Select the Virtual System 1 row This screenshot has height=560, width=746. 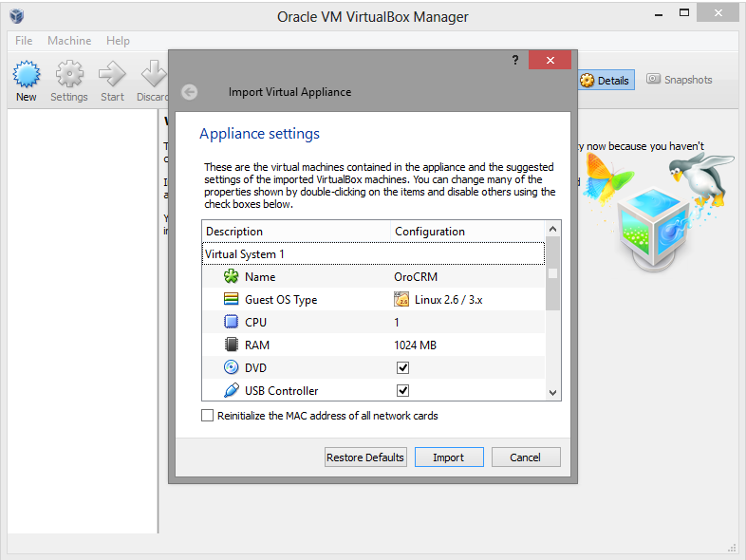374,253
